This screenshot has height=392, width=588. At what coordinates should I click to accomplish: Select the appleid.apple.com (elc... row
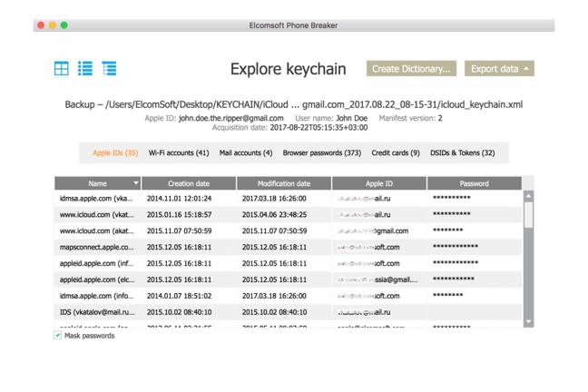pos(288,279)
